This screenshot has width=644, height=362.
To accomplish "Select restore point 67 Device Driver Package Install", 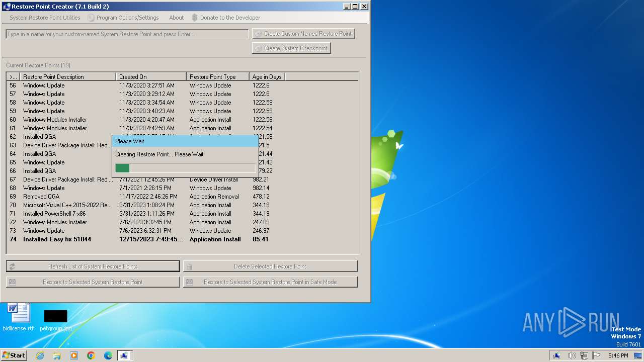I will point(183,179).
